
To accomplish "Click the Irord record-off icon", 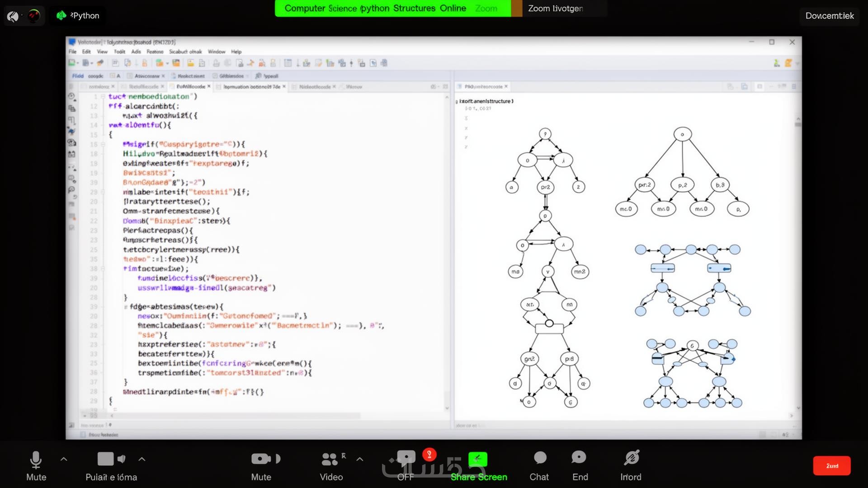I will [x=632, y=458].
